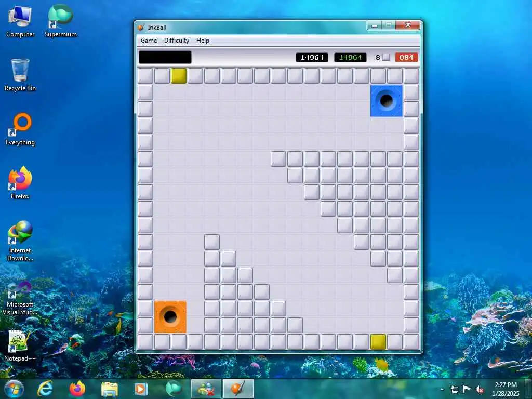Click the blue hole in InkBall
The height and width of the screenshot is (399, 532).
click(387, 101)
